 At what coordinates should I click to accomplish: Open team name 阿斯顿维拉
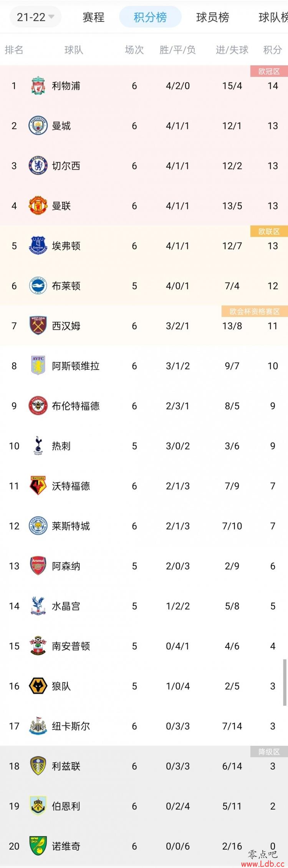(76, 366)
